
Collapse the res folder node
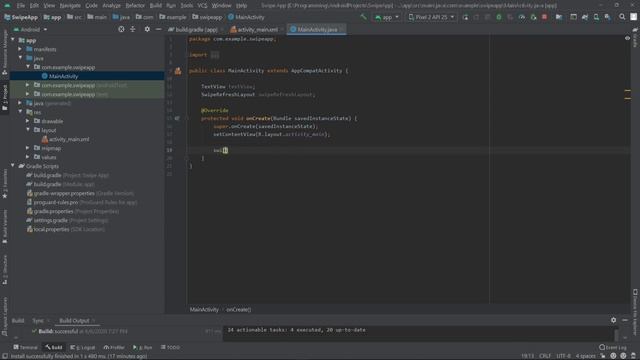point(20,112)
